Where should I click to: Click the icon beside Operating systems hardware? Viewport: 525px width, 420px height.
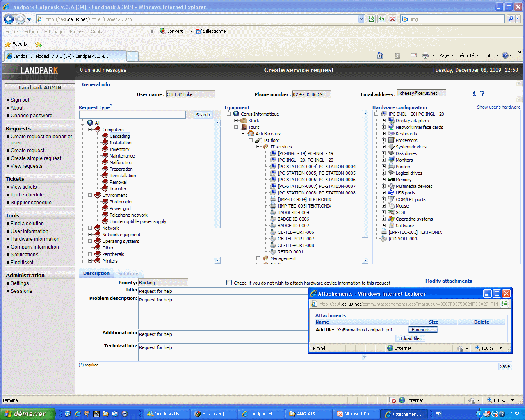click(x=391, y=219)
